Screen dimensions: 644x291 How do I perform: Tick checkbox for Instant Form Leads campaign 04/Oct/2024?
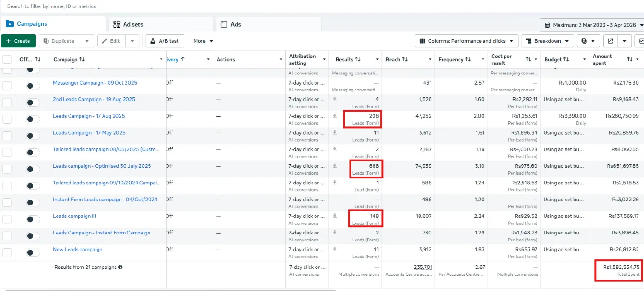pos(7,202)
